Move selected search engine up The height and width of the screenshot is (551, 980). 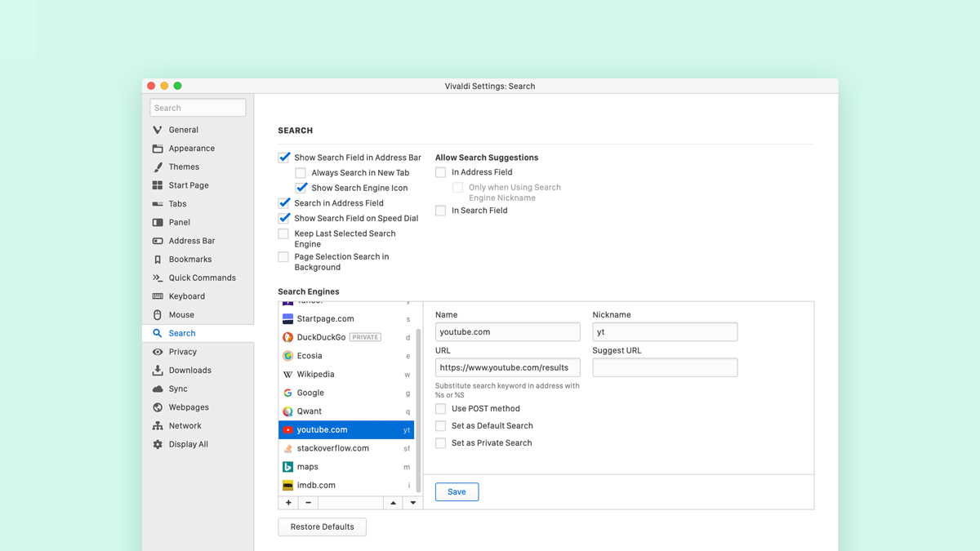393,503
